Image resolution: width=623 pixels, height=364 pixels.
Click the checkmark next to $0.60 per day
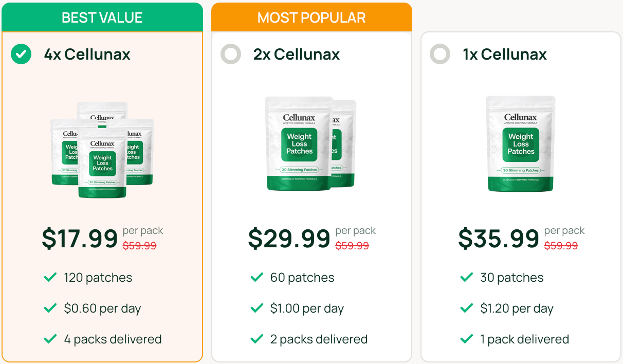[50, 308]
